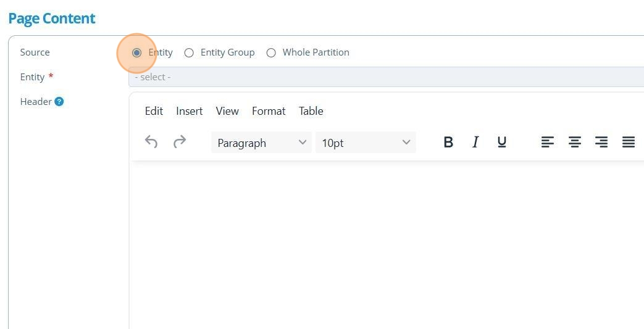Click the Redo arrow icon
Image resolution: width=644 pixels, height=329 pixels.
click(x=180, y=143)
